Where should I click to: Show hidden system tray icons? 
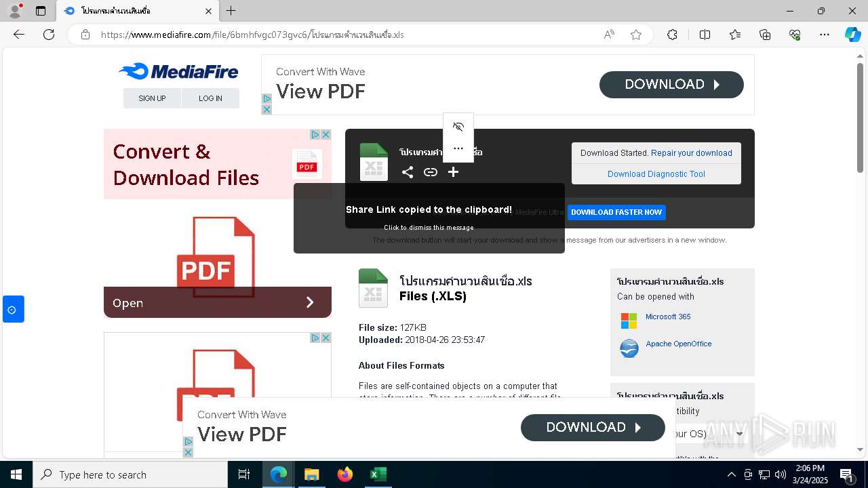pos(731,474)
